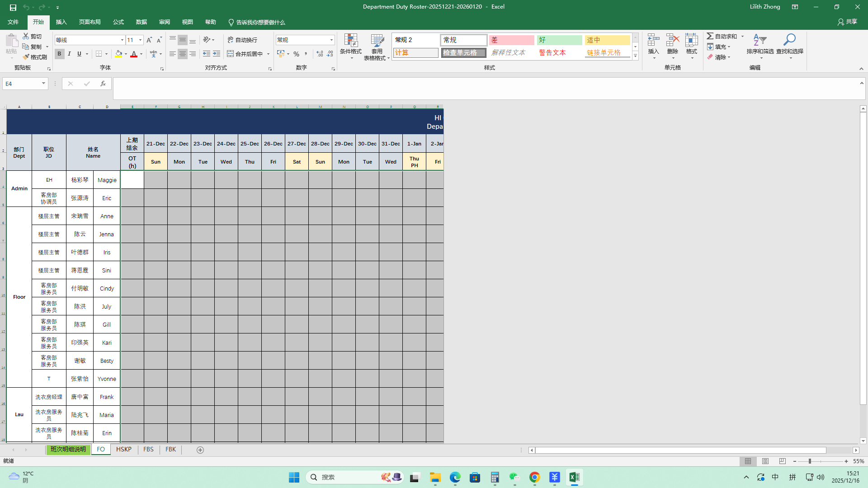Apply the Good cell style

tap(559, 40)
